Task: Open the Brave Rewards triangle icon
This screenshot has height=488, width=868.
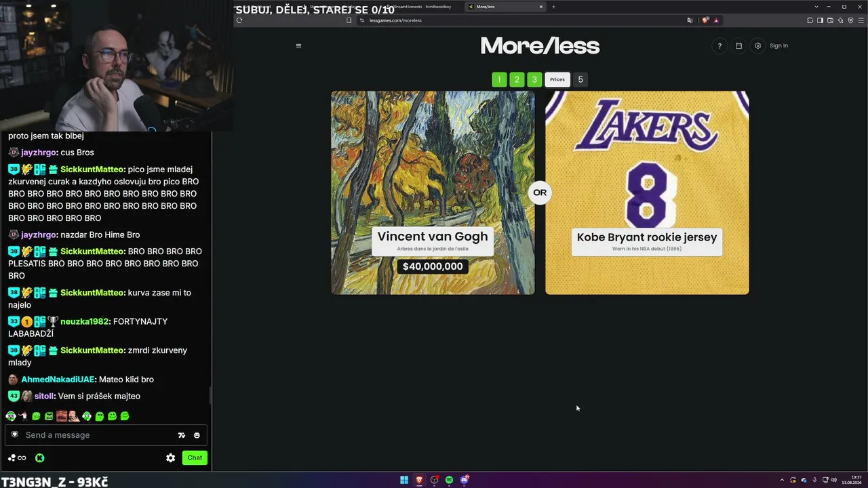Action: [x=716, y=20]
